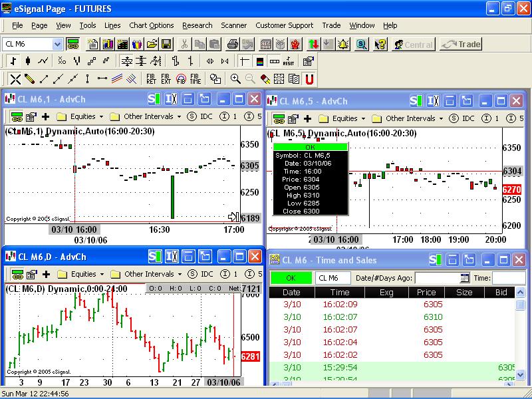Image resolution: width=532 pixels, height=399 pixels.
Task: Toggle the X pointer cursor tool
Action: tap(15, 79)
